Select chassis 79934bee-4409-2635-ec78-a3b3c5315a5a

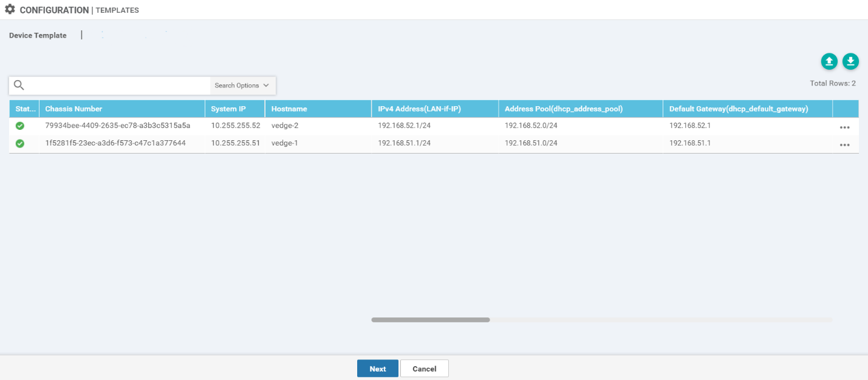(x=118, y=126)
